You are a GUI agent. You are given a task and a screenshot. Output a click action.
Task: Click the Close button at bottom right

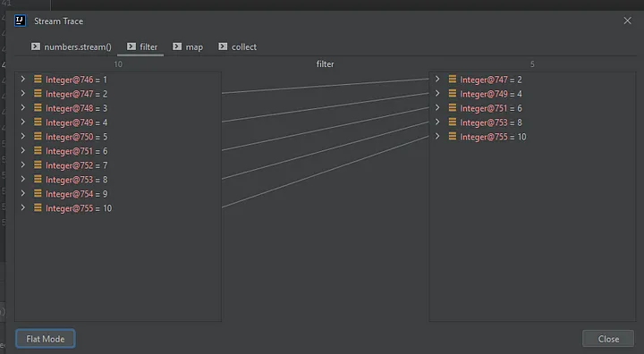point(608,339)
